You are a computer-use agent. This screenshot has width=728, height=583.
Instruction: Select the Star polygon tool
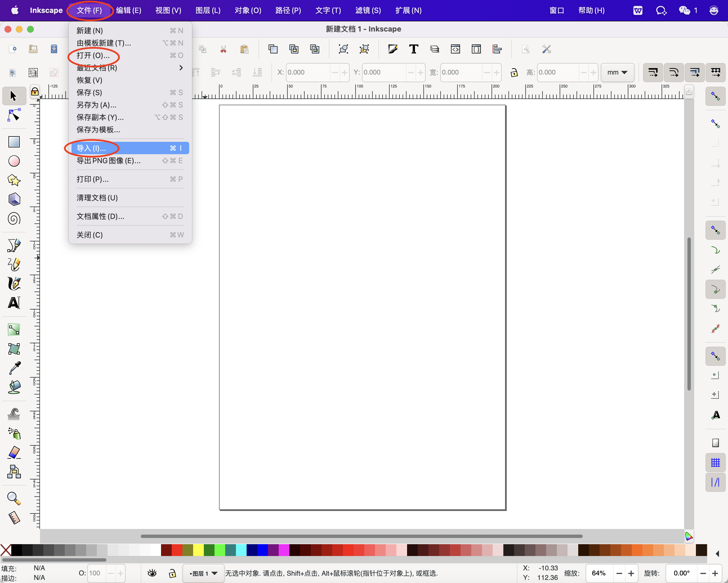tap(14, 180)
